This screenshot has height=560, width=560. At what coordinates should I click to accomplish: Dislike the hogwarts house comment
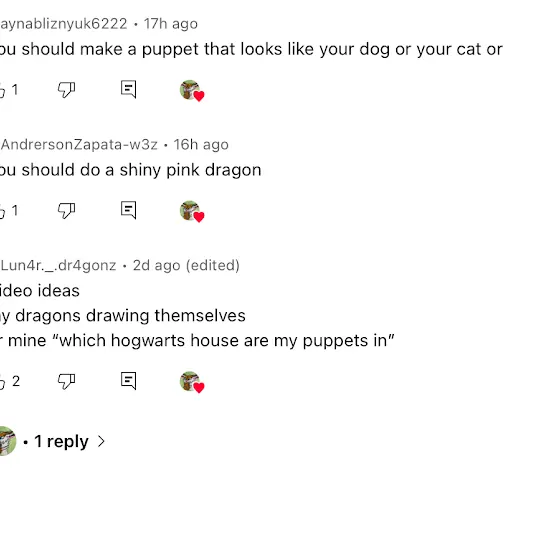point(66,381)
